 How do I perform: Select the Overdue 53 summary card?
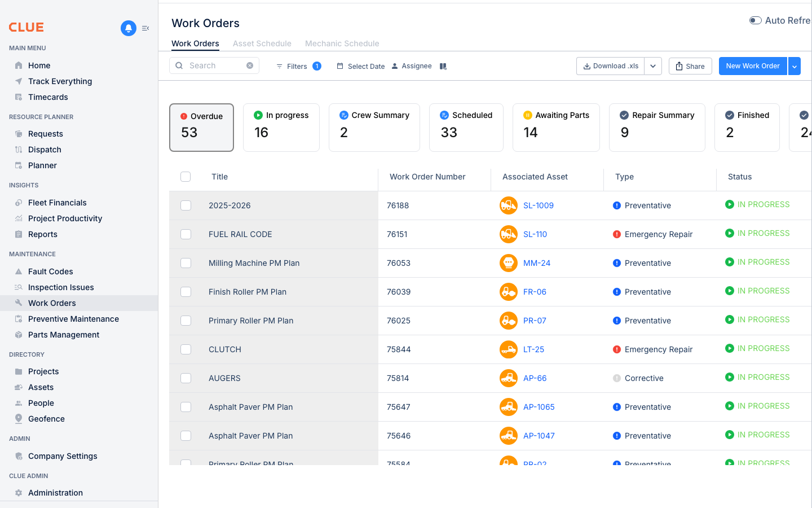[201, 127]
